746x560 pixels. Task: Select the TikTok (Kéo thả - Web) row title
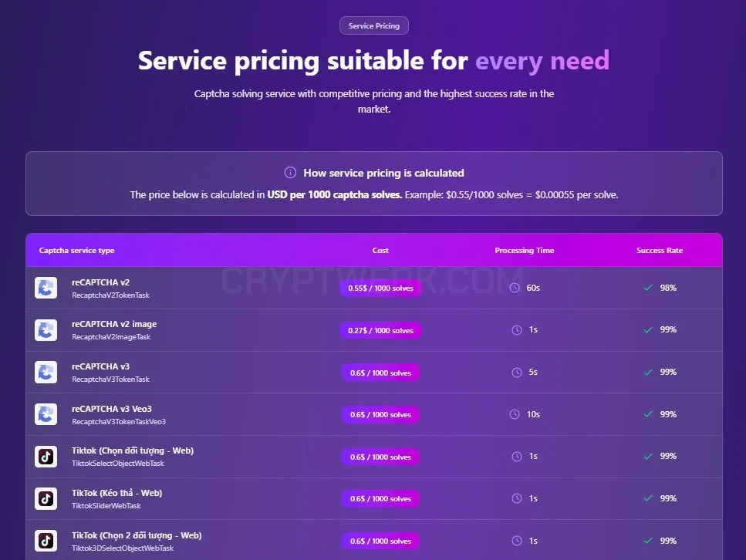tap(117, 493)
